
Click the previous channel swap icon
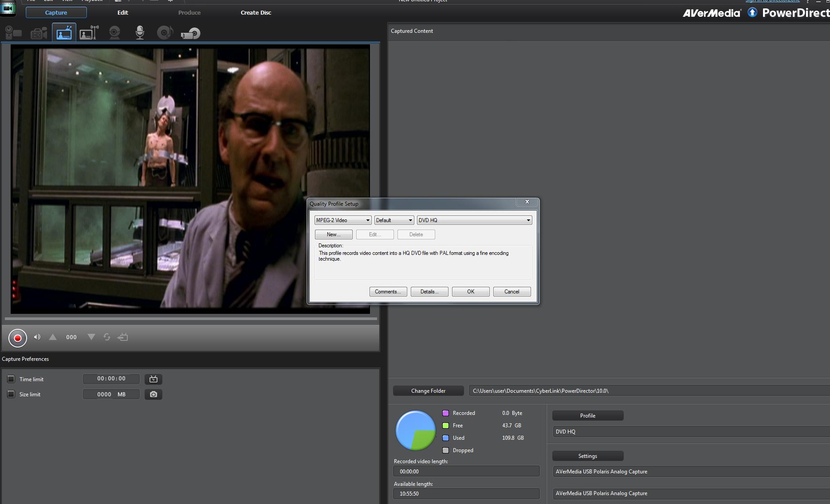pos(107,337)
